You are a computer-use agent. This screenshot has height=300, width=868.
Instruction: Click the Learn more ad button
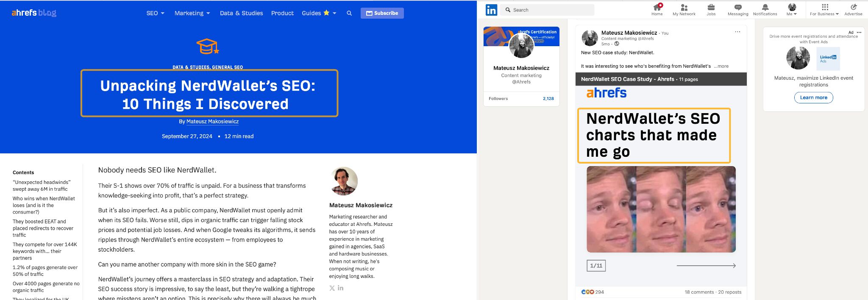(813, 97)
